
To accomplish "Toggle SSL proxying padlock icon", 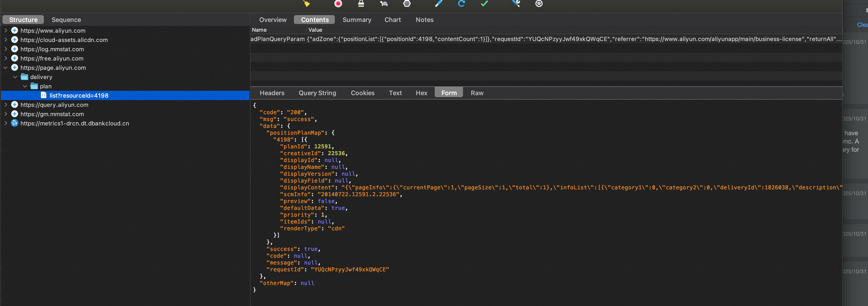I will pos(361,4).
